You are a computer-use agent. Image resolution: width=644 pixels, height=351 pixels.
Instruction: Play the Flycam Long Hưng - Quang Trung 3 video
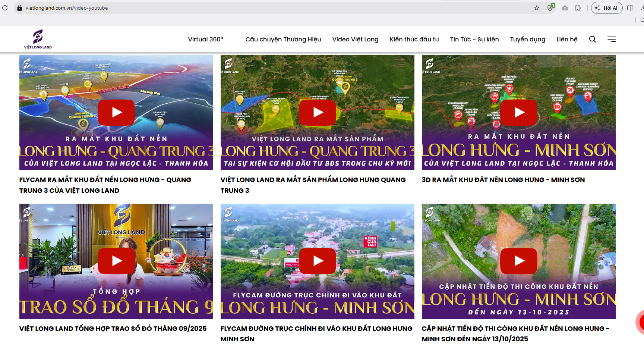tap(116, 113)
